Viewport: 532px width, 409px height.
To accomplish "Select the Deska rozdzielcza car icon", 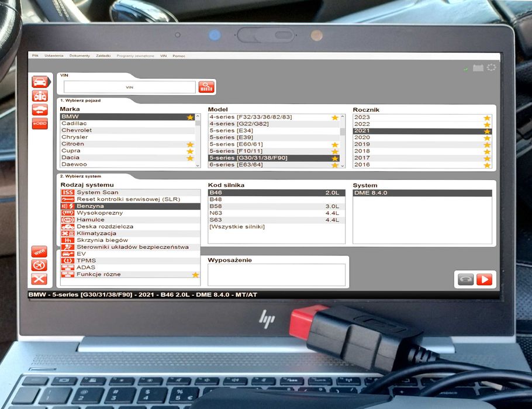I will (x=68, y=227).
